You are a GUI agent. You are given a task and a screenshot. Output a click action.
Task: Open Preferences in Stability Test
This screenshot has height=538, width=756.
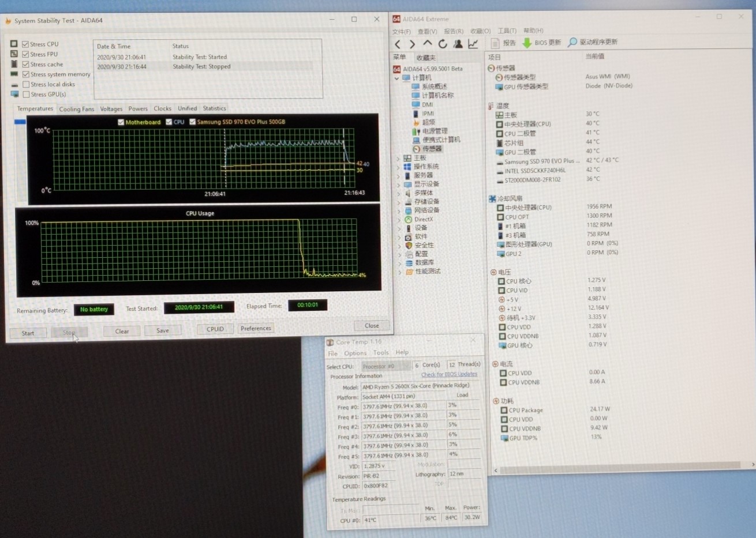pos(256,328)
